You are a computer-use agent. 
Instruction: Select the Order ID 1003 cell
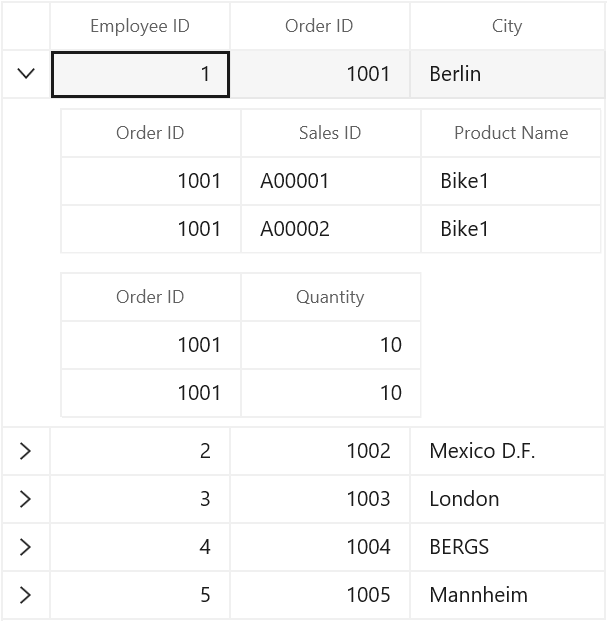tap(320, 499)
